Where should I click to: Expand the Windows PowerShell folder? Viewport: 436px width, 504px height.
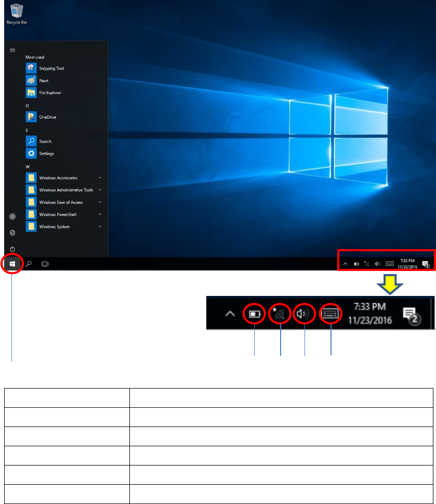pos(63,214)
